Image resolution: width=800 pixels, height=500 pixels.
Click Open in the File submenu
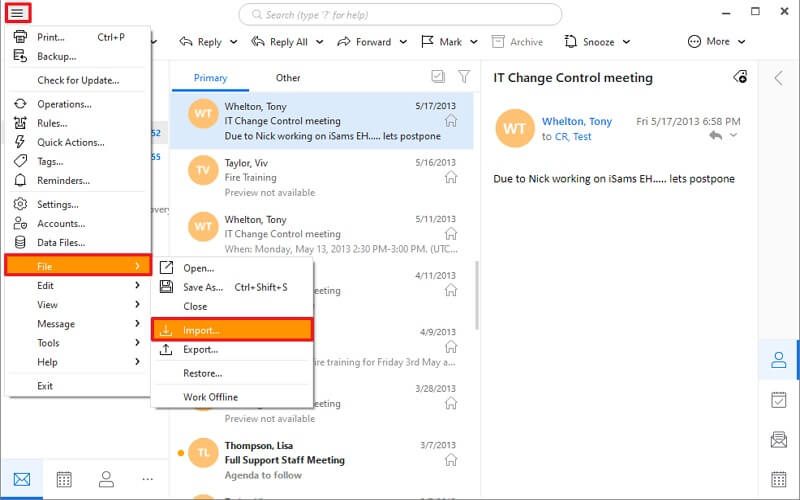[232, 268]
